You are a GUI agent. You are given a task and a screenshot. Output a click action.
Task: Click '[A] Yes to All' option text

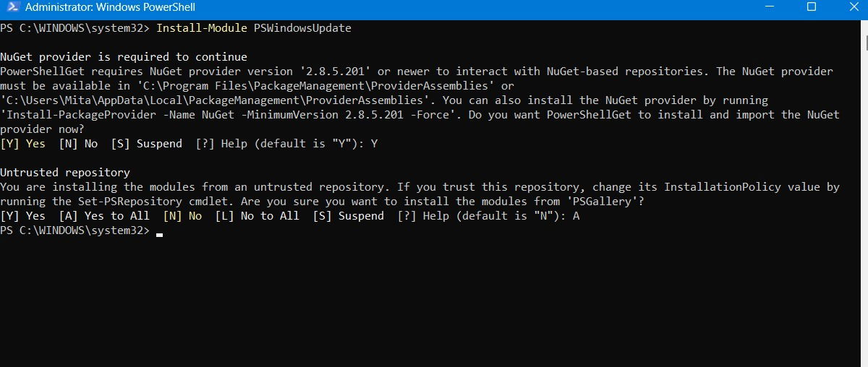(104, 216)
